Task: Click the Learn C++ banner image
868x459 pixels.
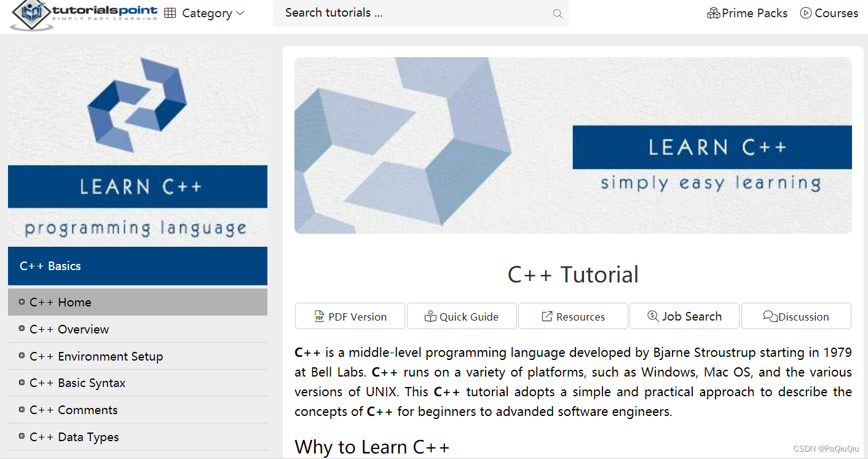Action: coord(573,145)
